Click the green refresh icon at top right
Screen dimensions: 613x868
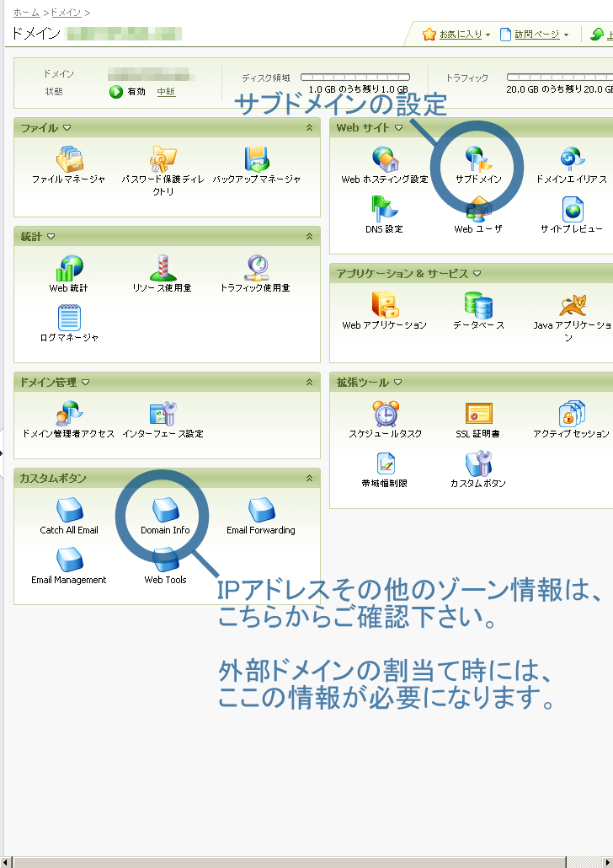596,35
